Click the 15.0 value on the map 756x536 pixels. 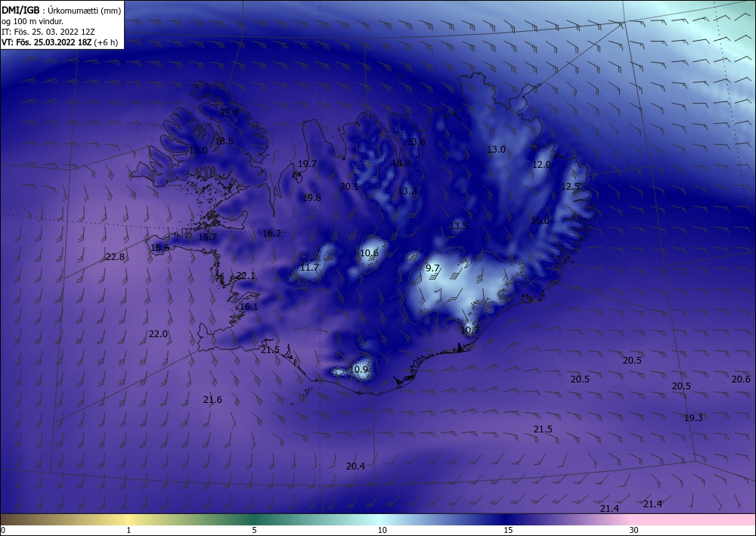197,150
